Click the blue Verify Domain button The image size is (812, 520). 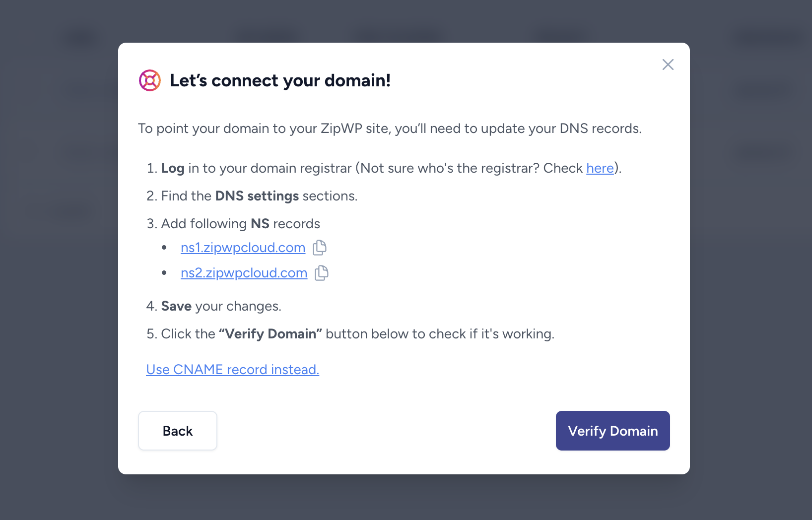pos(612,431)
